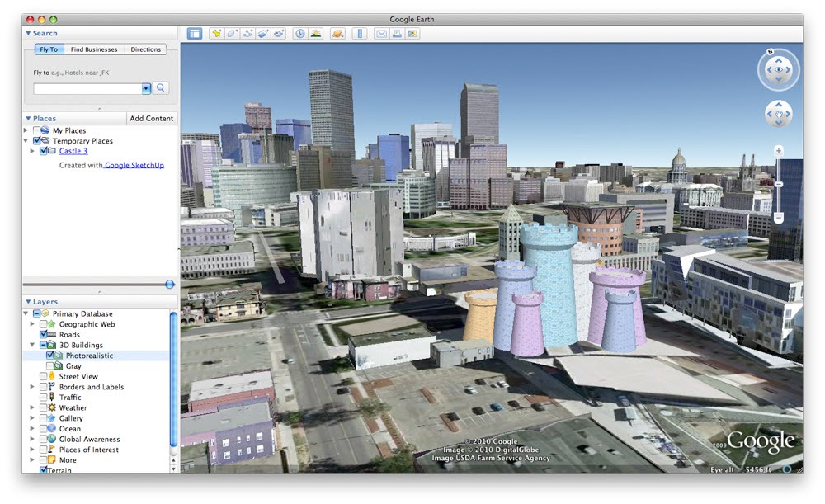Click the Print icon in the toolbar
The image size is (825, 504).
(398, 34)
